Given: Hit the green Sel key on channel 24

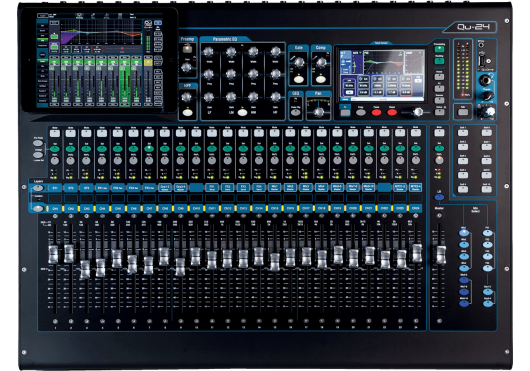Looking at the screenshot, I should [415, 149].
